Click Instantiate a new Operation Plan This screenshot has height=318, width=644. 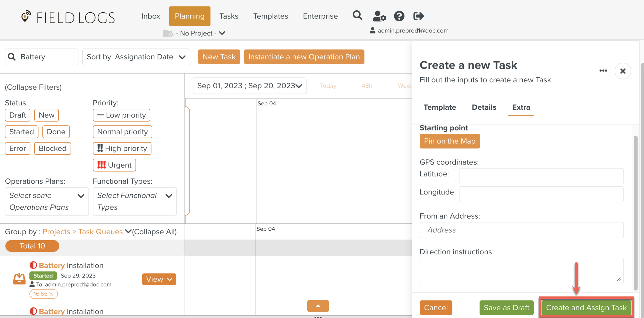(x=304, y=57)
